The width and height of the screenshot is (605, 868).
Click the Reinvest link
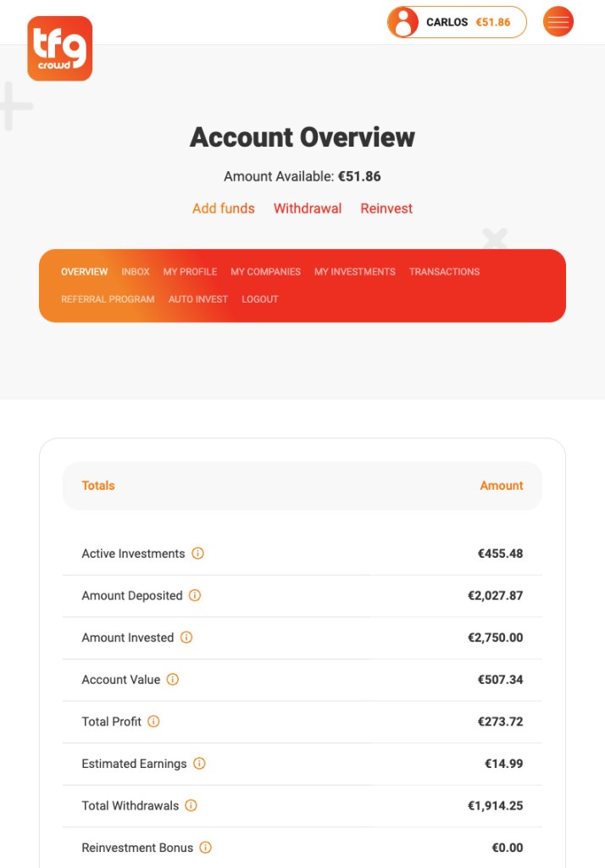pos(386,209)
